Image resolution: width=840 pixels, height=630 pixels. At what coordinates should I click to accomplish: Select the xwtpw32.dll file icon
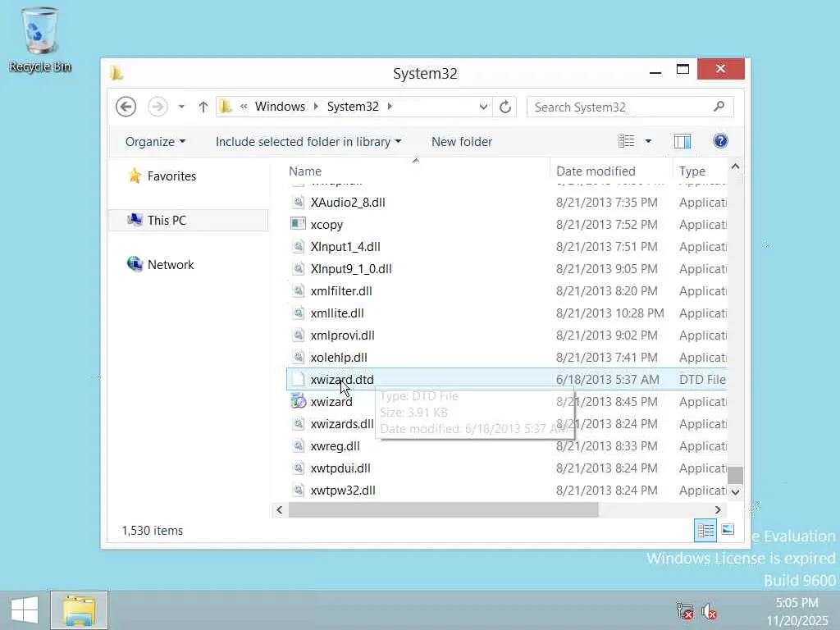coord(298,490)
